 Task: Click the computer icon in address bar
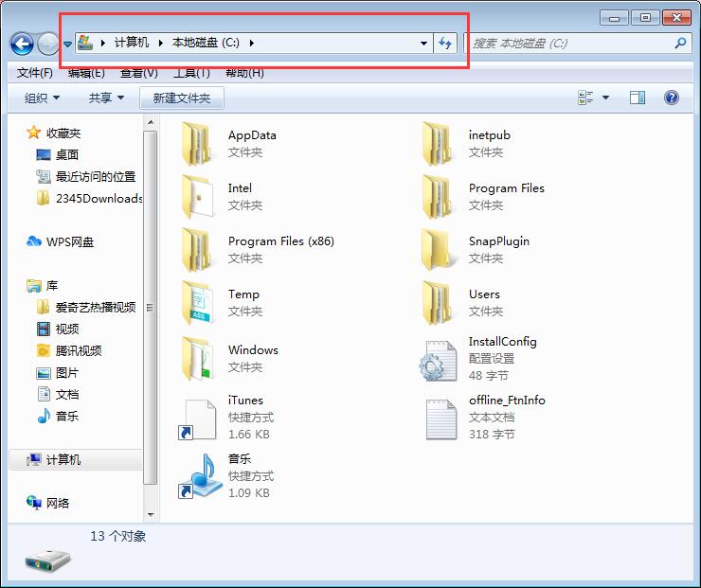point(85,43)
